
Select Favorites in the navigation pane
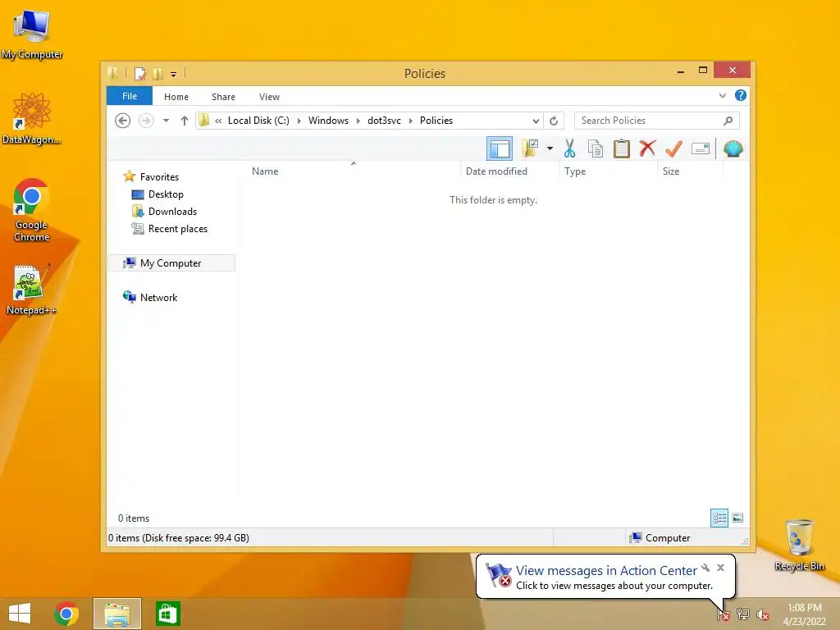[159, 177]
